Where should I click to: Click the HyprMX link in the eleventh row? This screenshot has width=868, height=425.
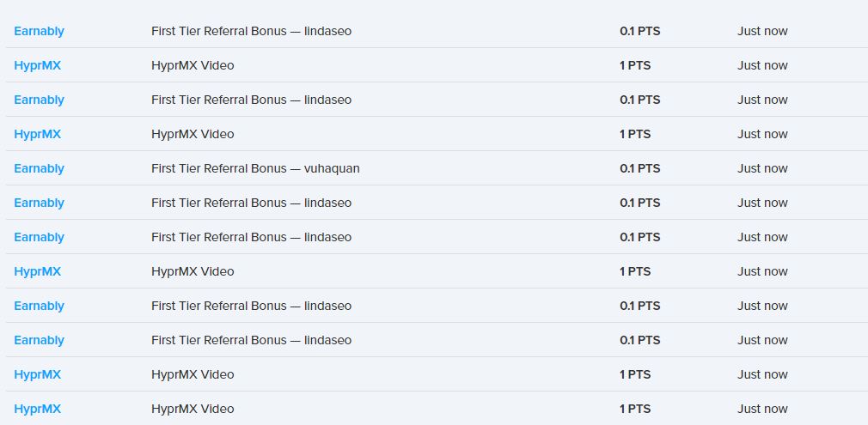[x=37, y=374]
